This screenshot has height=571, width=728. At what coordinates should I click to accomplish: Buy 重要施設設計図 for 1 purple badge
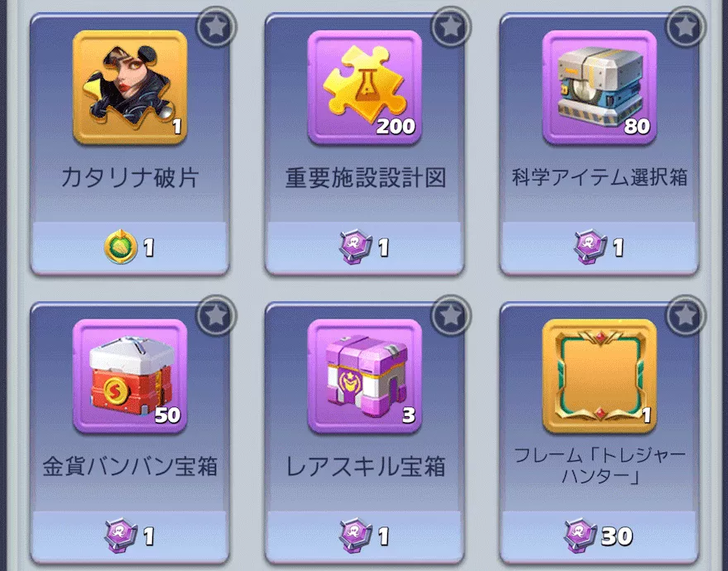[365, 247]
